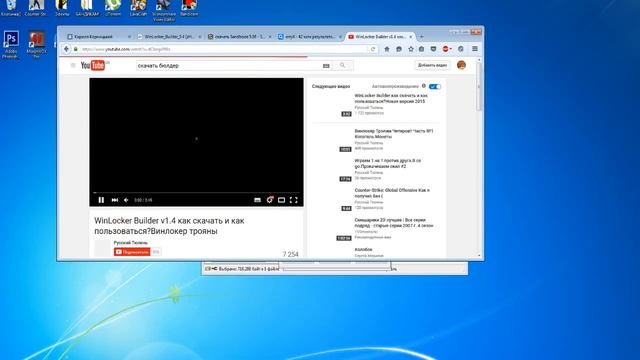Click YouTube search field with 'скачать болдер'

coord(229,65)
